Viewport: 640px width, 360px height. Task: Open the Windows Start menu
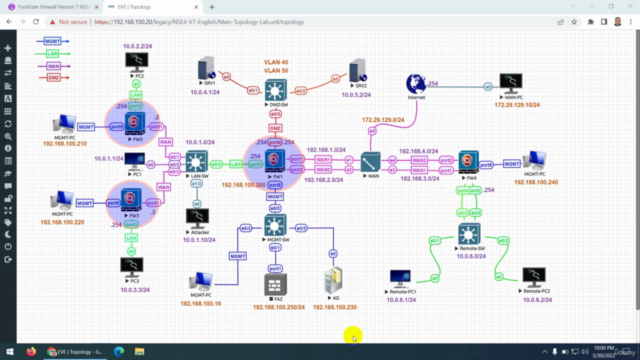tap(10, 351)
